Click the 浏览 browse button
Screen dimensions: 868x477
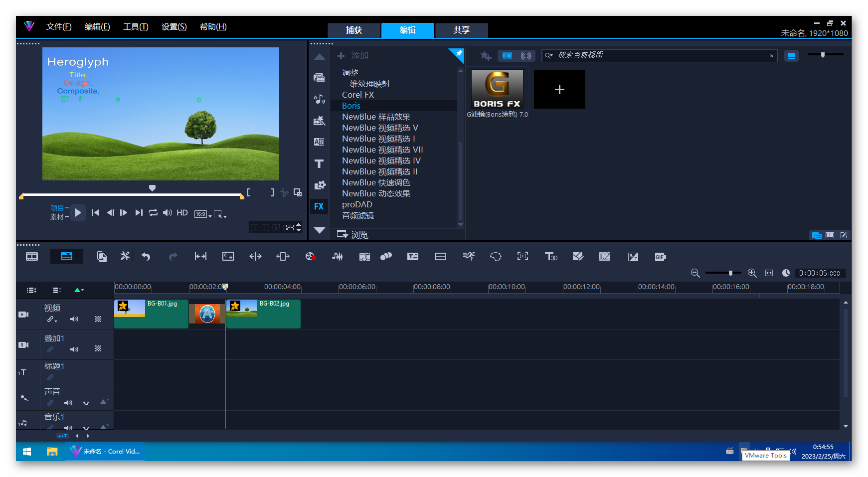point(353,234)
